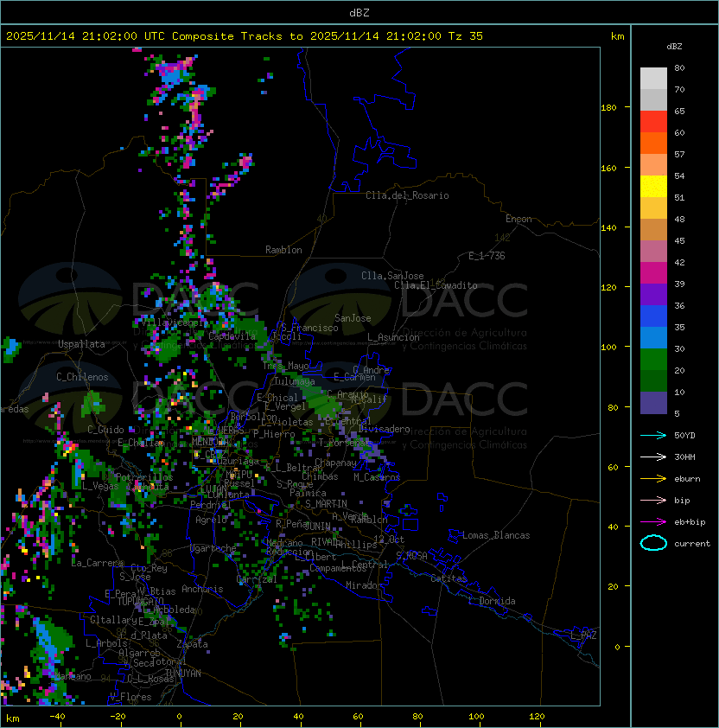Click the 'Anchoris' place label
719x728 pixels.
[202, 589]
